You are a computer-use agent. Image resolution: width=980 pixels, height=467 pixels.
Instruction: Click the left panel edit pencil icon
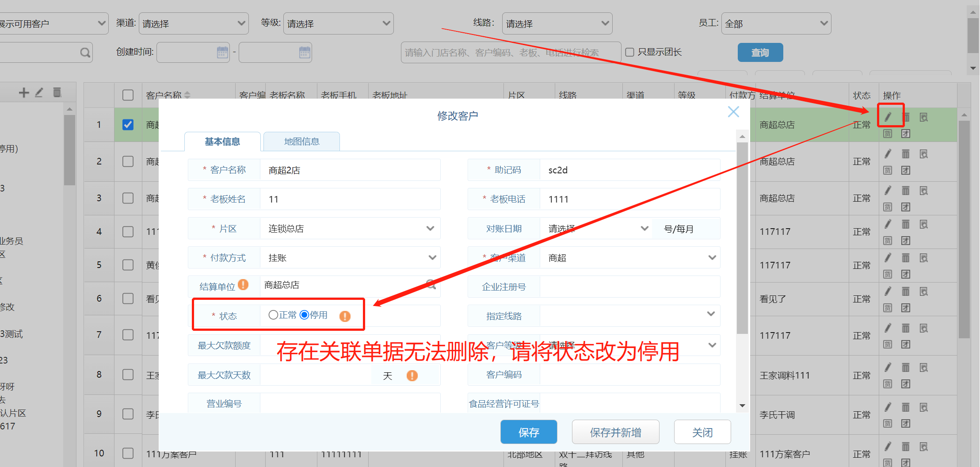[39, 92]
